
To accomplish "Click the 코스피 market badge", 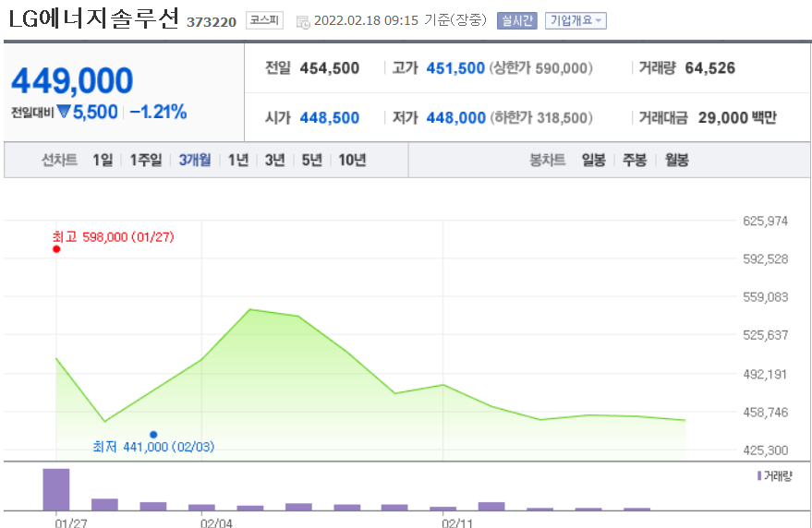I will (264, 20).
